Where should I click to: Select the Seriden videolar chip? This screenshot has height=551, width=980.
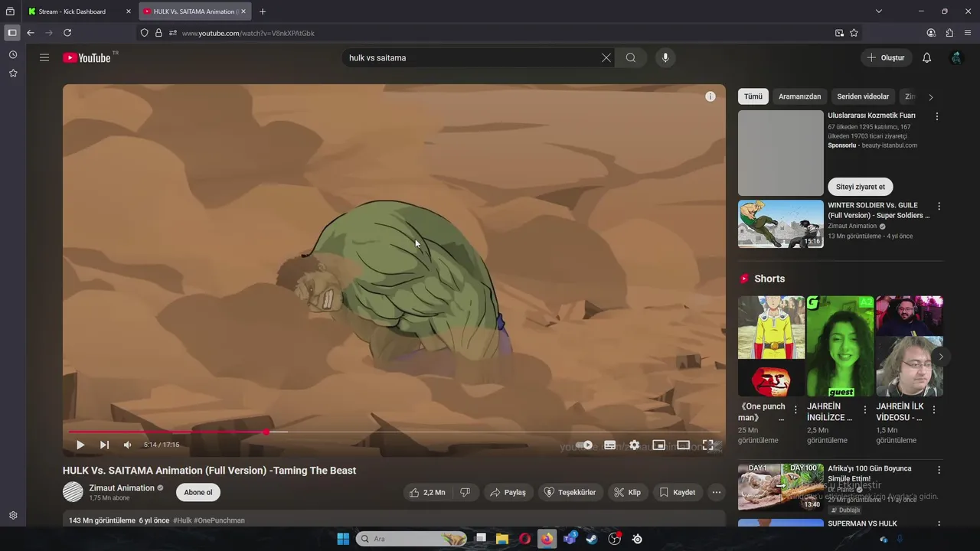pyautogui.click(x=863, y=96)
